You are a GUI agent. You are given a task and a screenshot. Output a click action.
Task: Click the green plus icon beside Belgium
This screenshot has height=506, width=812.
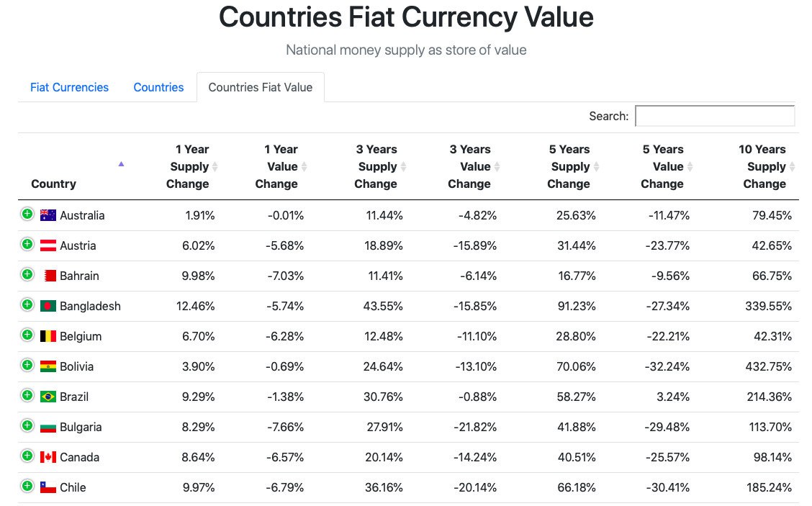[x=27, y=335]
